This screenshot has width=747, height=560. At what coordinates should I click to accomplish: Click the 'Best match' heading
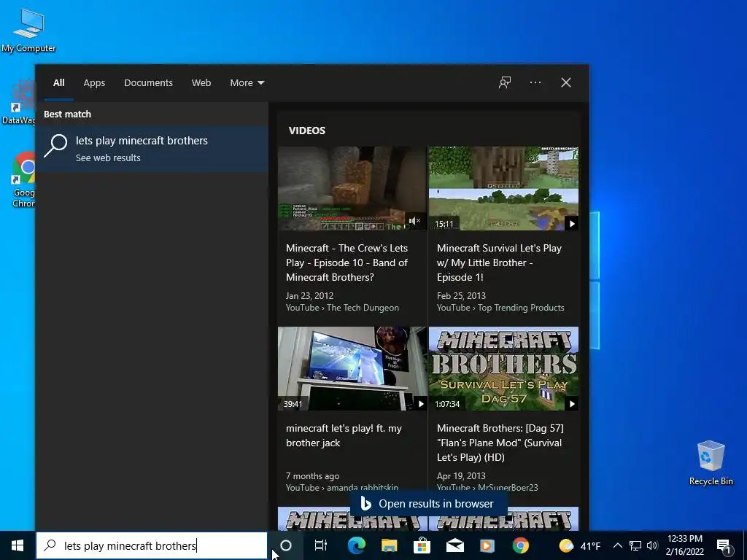coord(67,114)
